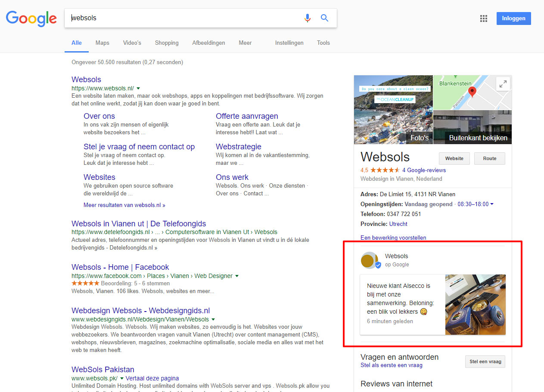Open the WebSols Pakistan result
This screenshot has width=544, height=392.
pos(103,370)
